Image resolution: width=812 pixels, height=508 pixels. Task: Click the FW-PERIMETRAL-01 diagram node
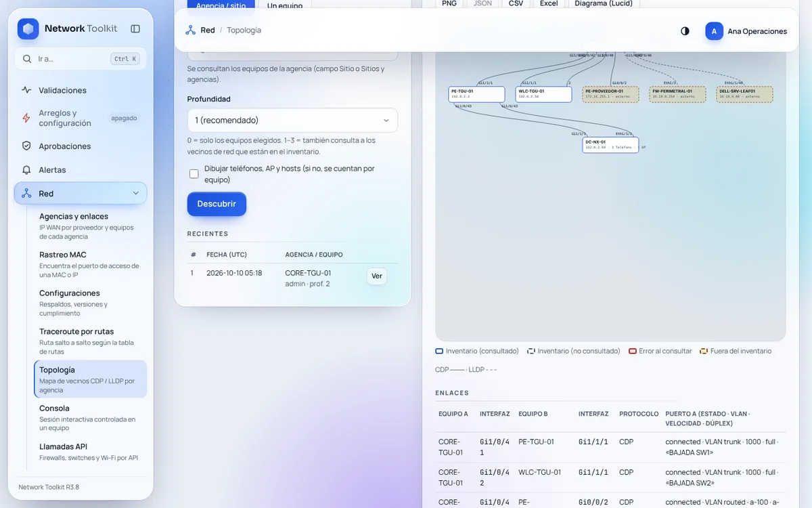click(x=677, y=94)
